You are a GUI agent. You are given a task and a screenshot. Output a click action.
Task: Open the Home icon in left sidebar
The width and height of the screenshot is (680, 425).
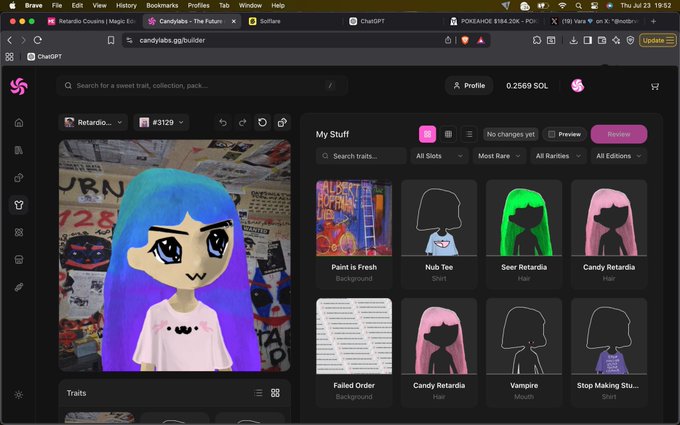[19, 123]
